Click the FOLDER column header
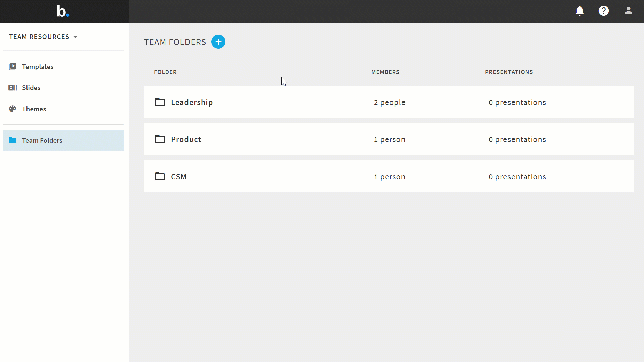The width and height of the screenshot is (644, 362). click(x=165, y=72)
